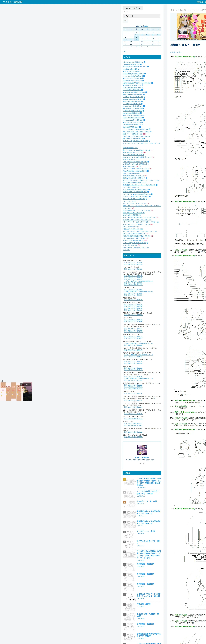Click plus icon beside ID7SEMnZFc sandbox category
The height and width of the screenshot is (644, 206).
[x=152, y=83]
